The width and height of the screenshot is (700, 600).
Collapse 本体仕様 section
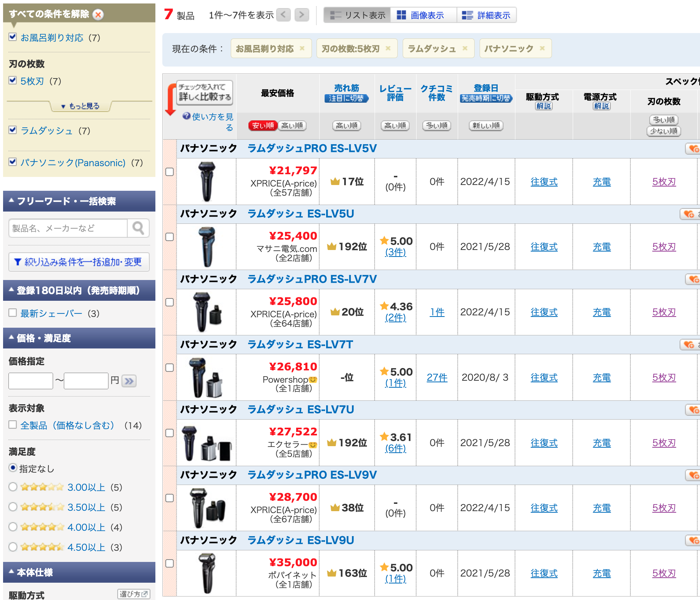click(x=79, y=572)
